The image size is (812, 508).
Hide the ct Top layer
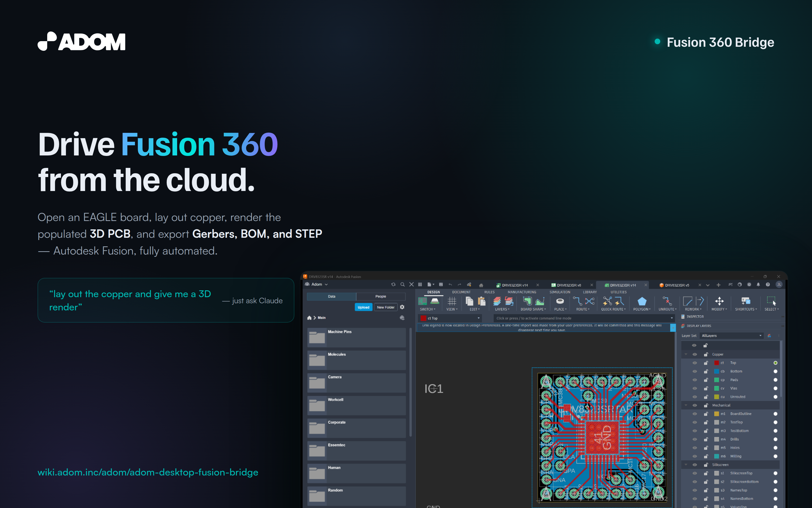695,363
